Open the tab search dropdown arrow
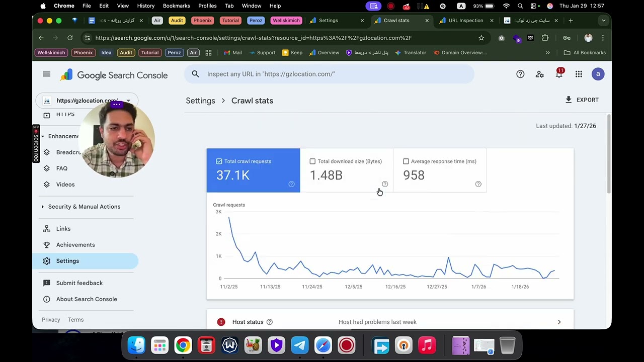 (603, 21)
